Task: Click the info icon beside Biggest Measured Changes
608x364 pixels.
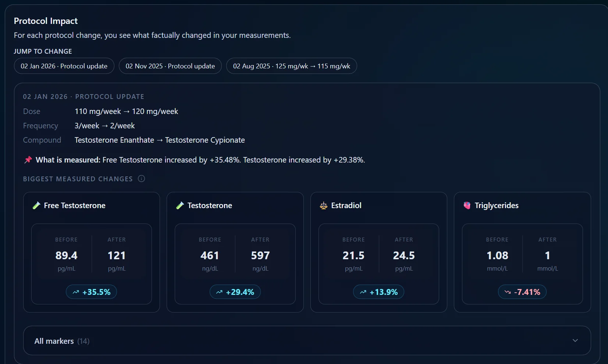Action: click(x=141, y=179)
